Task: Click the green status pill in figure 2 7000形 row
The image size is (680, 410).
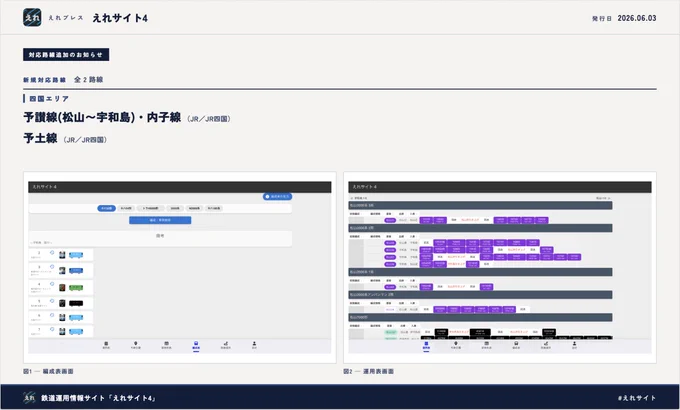Action: pyautogui.click(x=390, y=332)
